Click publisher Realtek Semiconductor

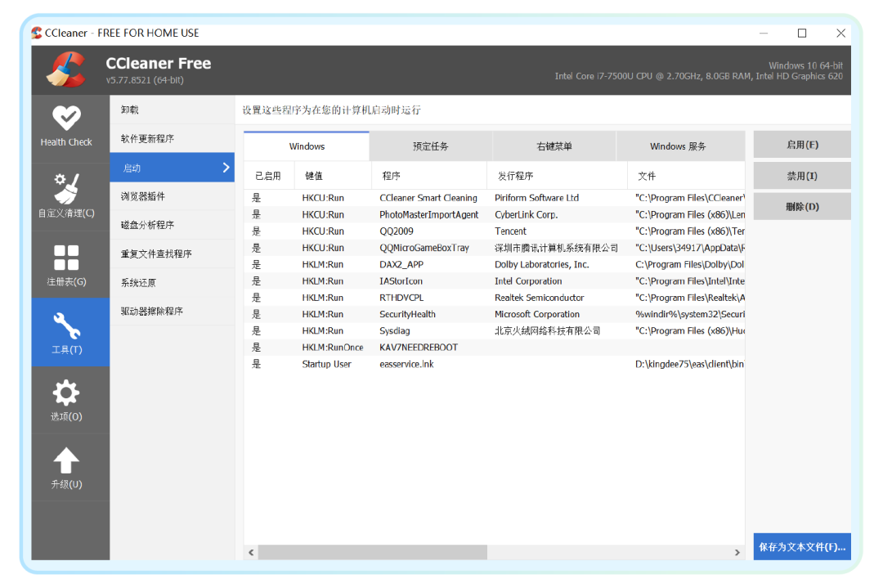(539, 298)
